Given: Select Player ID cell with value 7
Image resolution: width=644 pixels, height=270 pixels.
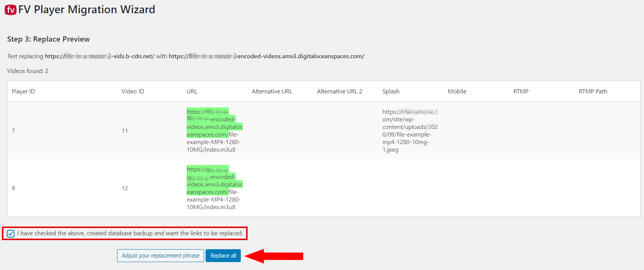Looking at the screenshot, I should 14,131.
